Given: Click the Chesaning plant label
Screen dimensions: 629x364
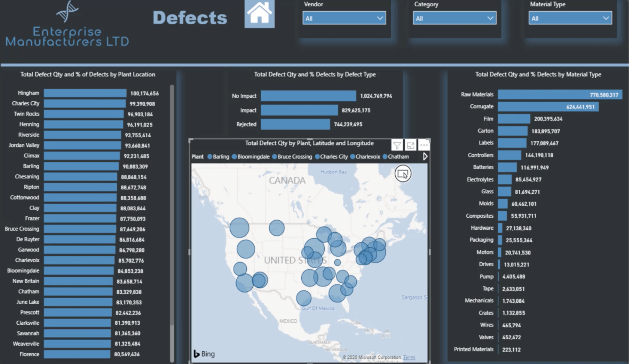Looking at the screenshot, I should [x=27, y=177].
